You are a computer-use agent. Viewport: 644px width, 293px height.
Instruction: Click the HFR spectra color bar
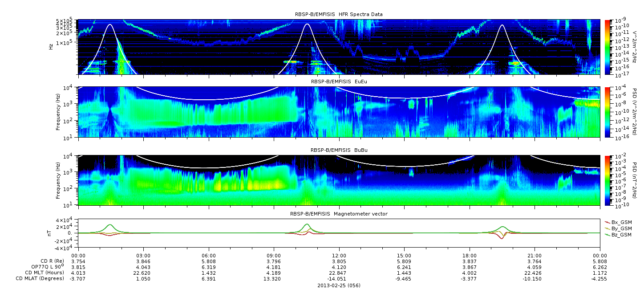pyautogui.click(x=607, y=47)
